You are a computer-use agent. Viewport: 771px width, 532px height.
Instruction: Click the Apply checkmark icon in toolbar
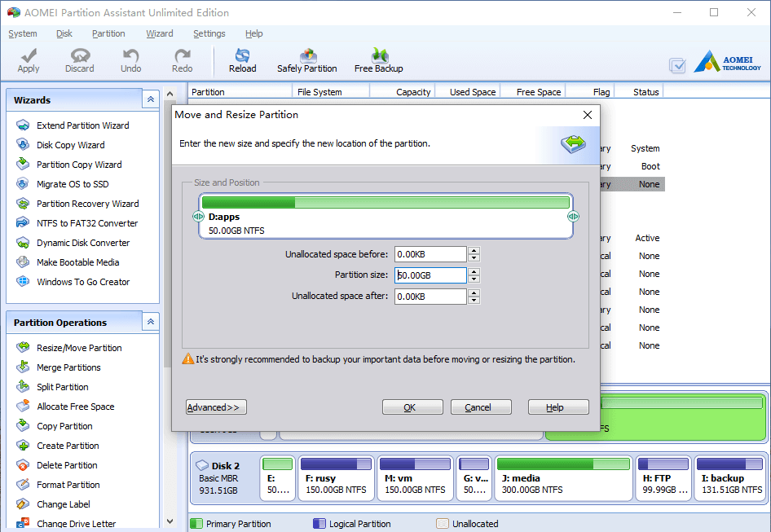pyautogui.click(x=29, y=55)
